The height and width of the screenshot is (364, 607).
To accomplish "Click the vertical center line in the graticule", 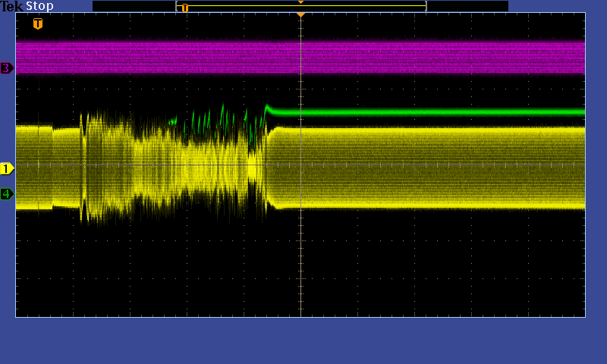I will coord(301,250).
